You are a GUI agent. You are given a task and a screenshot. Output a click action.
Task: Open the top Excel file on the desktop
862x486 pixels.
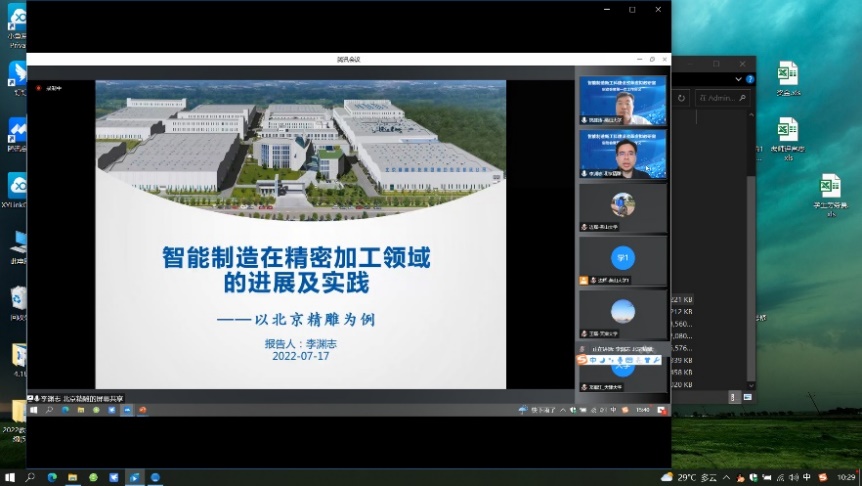[x=788, y=74]
